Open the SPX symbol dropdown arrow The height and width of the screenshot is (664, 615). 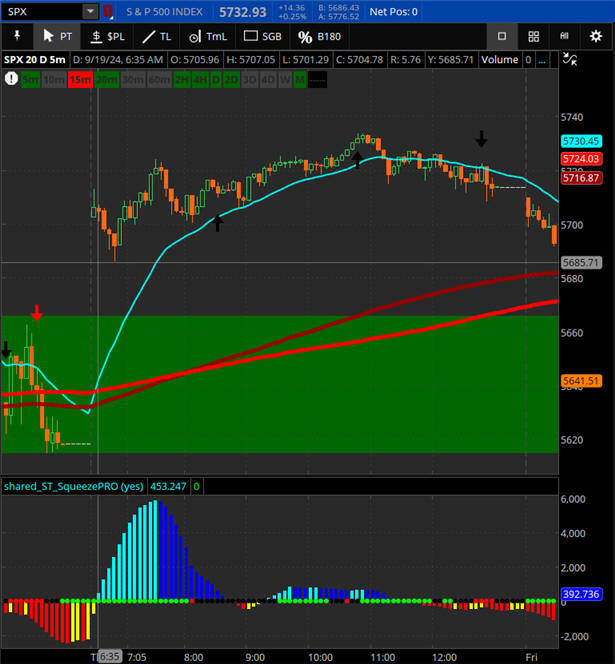tap(90, 12)
